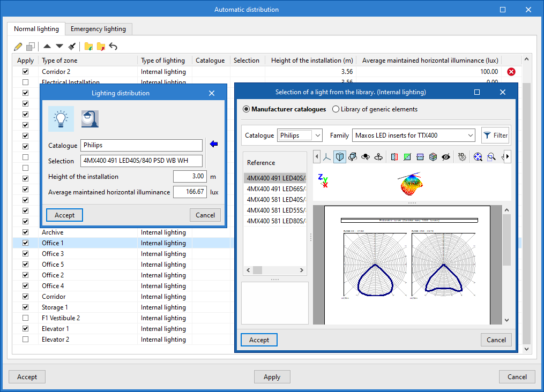Click the Height of the installation field

(x=190, y=176)
